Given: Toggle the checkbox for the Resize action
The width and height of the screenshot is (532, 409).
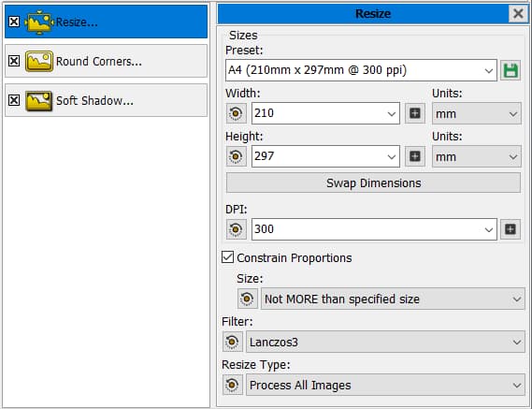Looking at the screenshot, I should pos(14,22).
